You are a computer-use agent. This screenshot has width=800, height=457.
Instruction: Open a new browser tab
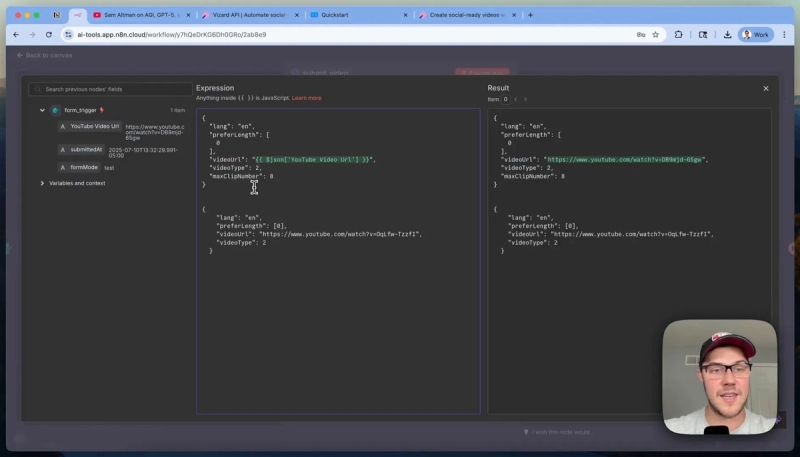pos(531,15)
